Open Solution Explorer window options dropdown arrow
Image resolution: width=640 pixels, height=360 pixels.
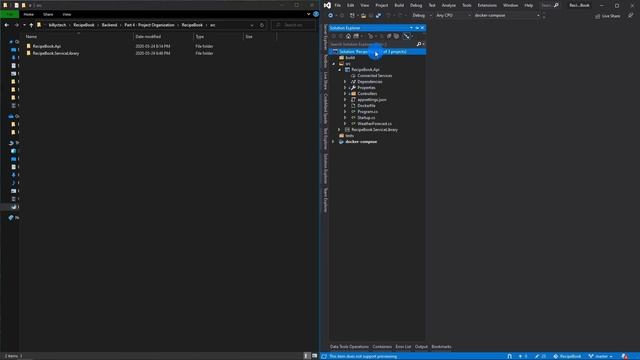411,28
